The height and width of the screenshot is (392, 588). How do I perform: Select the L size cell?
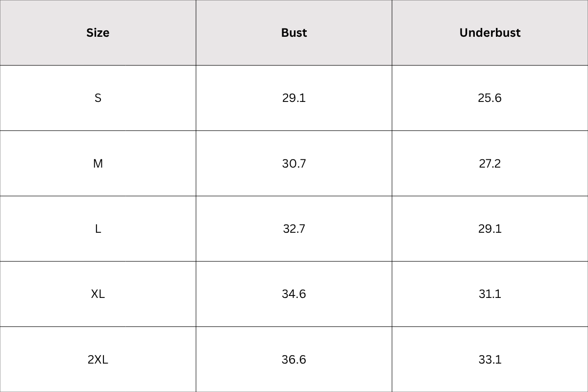98,229
